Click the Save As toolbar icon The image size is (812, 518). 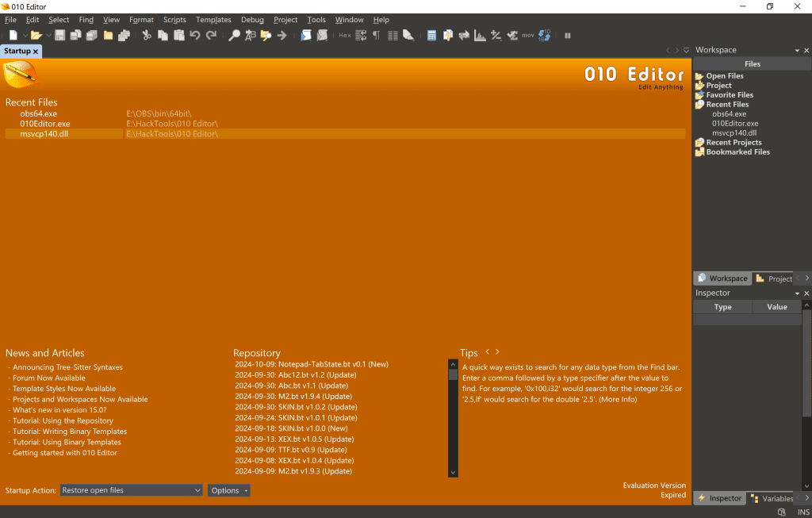click(x=75, y=35)
